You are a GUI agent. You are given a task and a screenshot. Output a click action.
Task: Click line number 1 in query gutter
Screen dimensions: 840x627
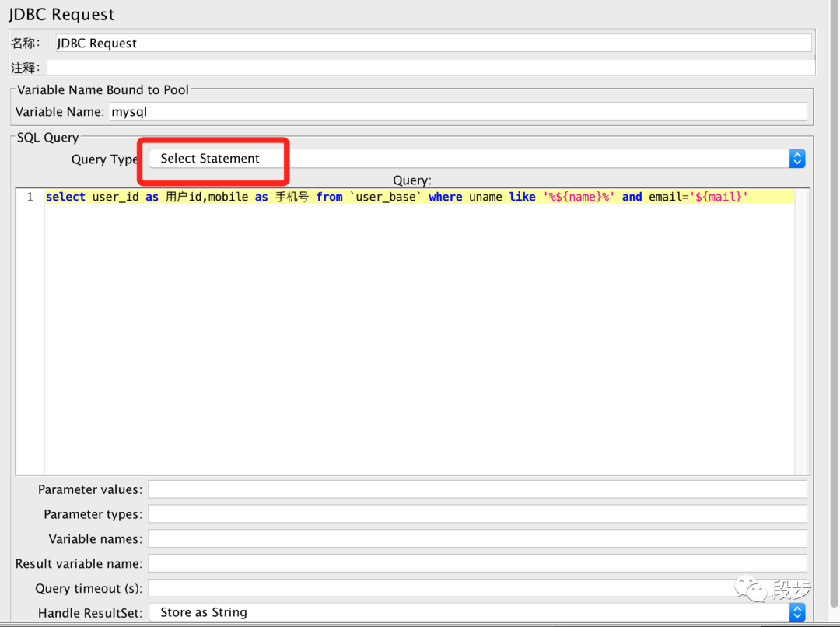point(30,197)
